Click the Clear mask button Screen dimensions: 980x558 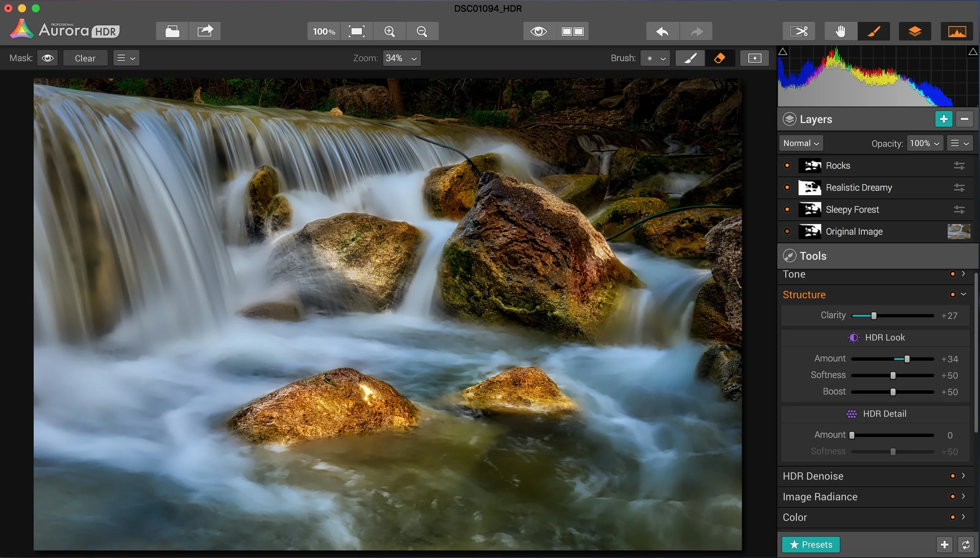pos(85,58)
